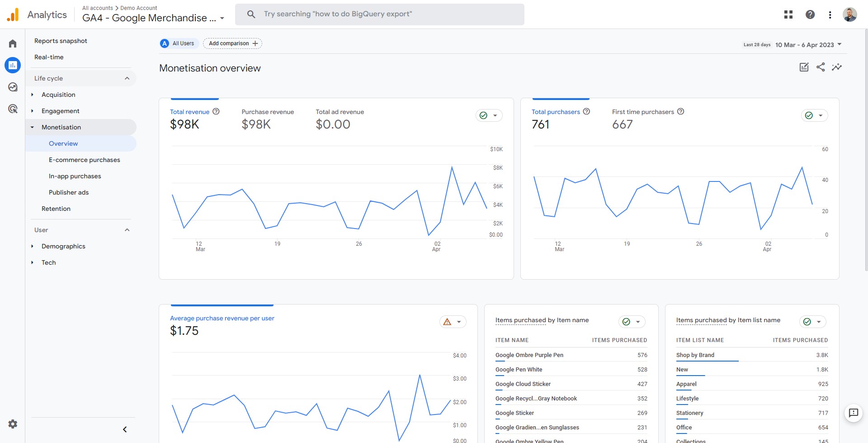868x443 pixels.
Task: Click Items purchased by Item list name title
Action: click(728, 320)
